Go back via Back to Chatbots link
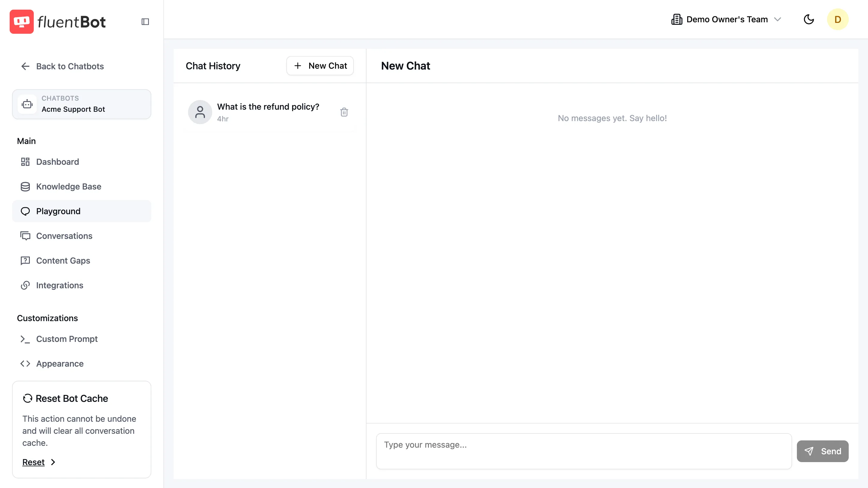The width and height of the screenshot is (868, 488). 63,66
